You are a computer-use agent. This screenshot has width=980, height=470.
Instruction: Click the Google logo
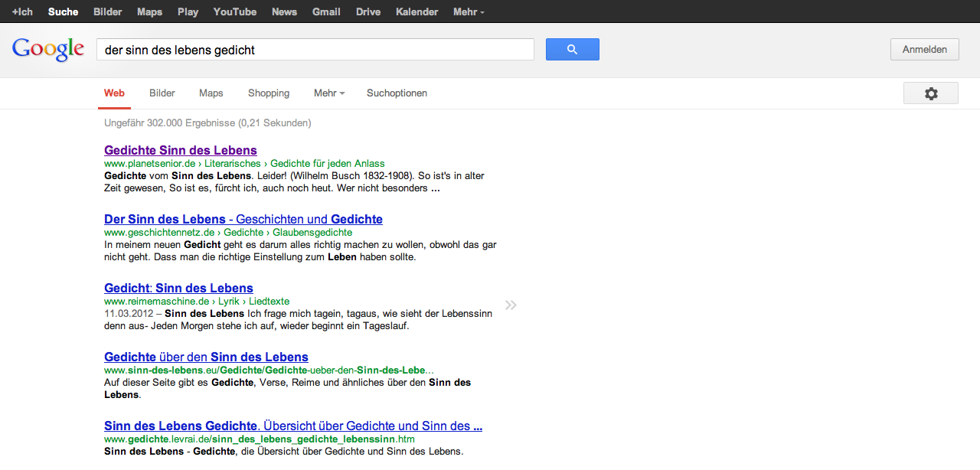click(x=47, y=50)
